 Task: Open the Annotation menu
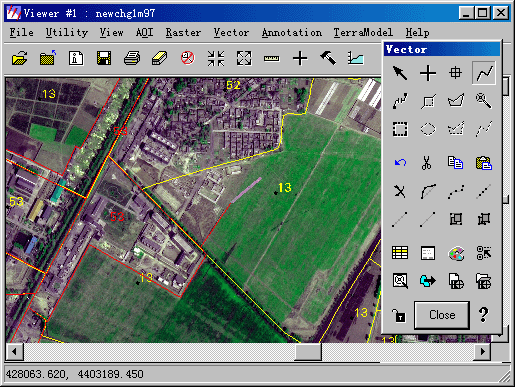pos(292,32)
